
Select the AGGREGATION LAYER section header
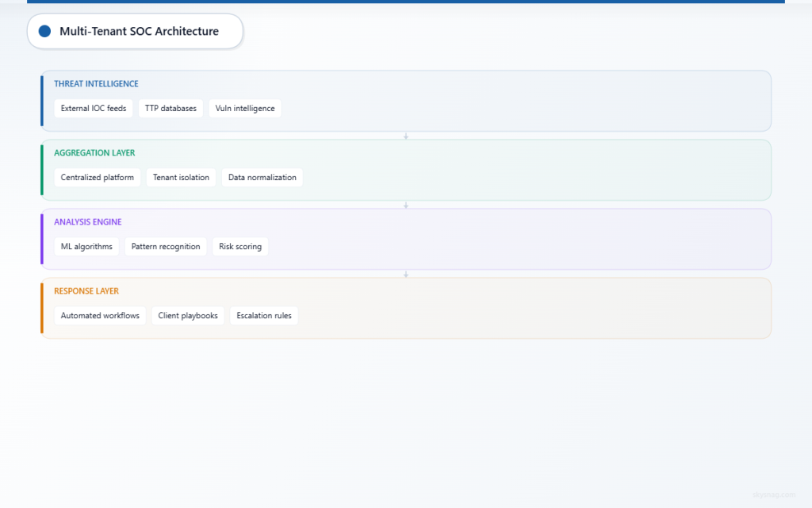coord(94,152)
